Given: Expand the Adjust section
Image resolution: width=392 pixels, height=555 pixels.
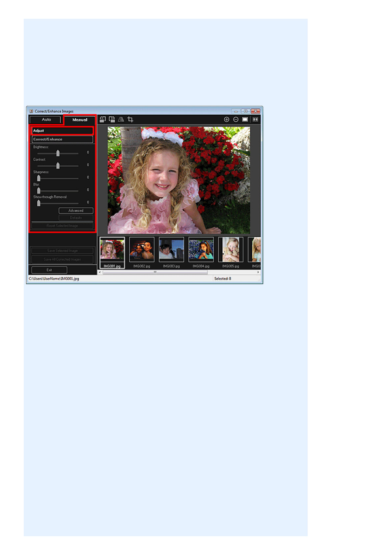Looking at the screenshot, I should [62, 131].
